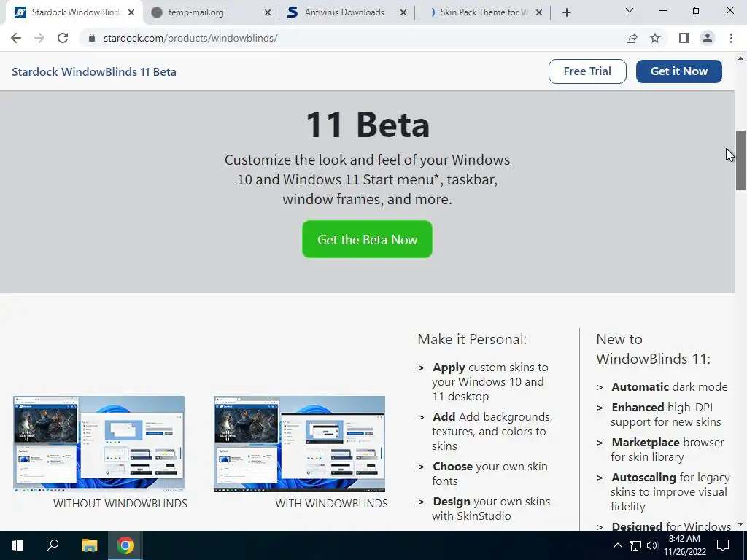Click 'Choose your own skin fonts' item
Screen dimensions: 747x560
(489, 473)
